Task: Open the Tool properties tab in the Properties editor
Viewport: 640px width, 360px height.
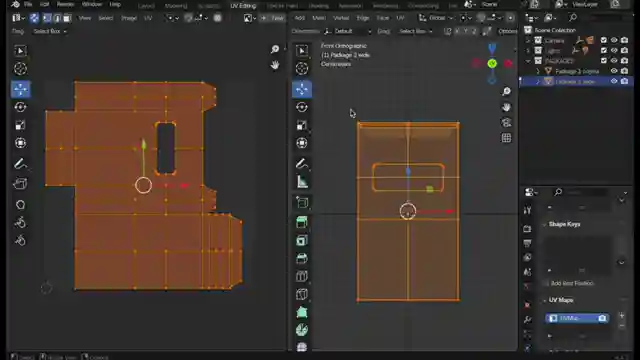Action: tap(527, 210)
